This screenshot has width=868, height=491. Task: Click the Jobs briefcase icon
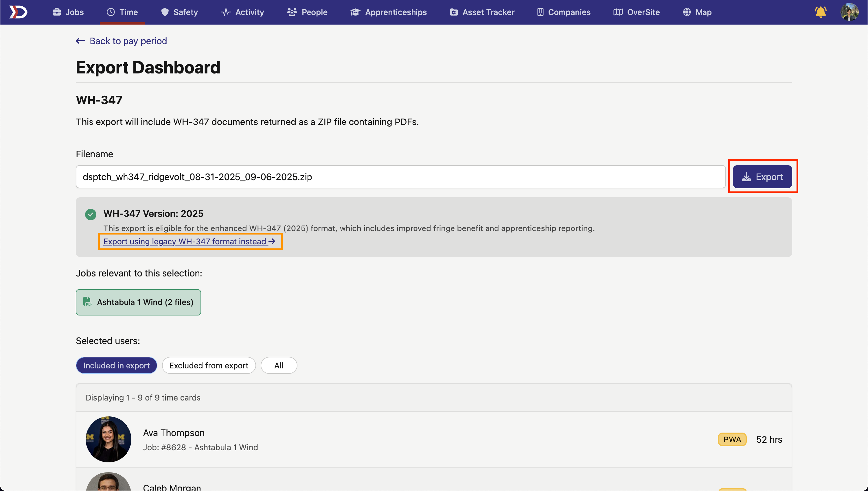point(57,12)
